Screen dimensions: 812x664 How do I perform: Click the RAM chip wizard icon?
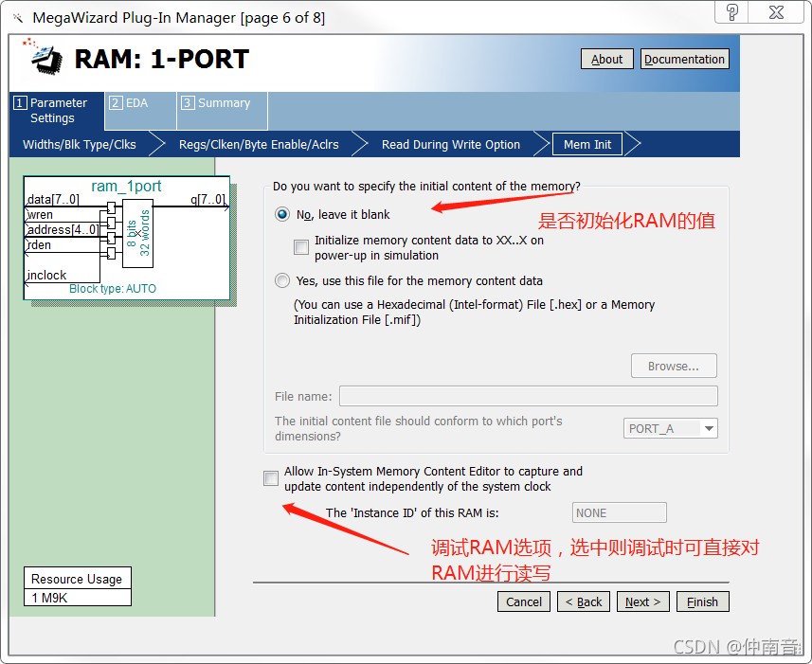[44, 56]
